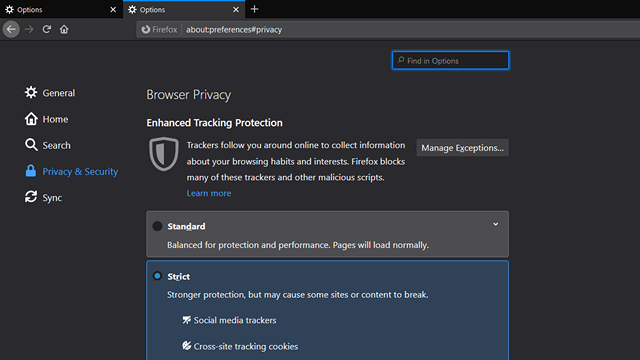Viewport: 640px width, 360px height.
Task: Focus the address bar URL about:preferences#privacy
Action: point(234,29)
